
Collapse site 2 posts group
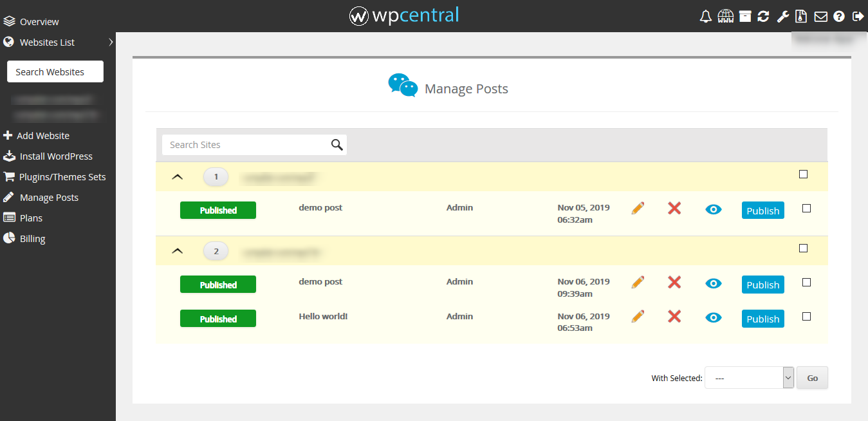pos(178,250)
